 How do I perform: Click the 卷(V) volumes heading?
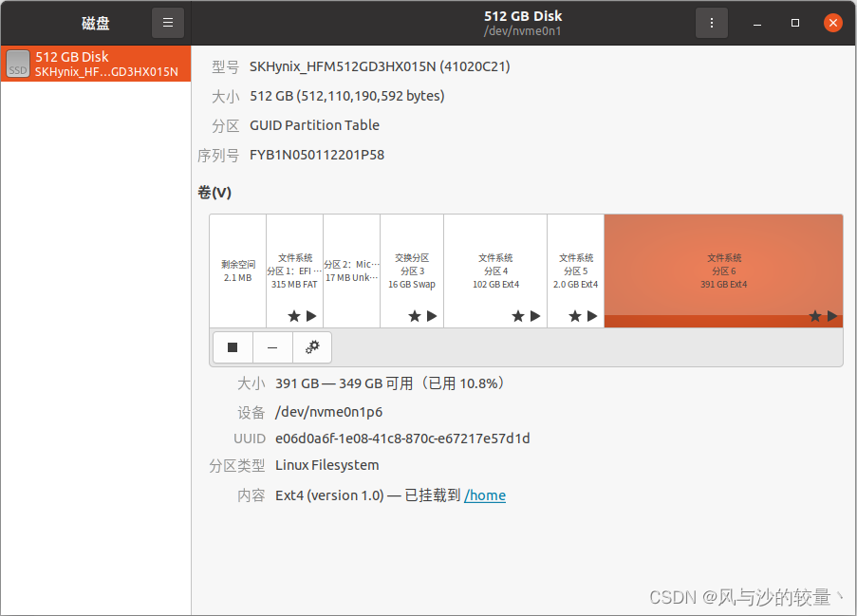pyautogui.click(x=214, y=193)
